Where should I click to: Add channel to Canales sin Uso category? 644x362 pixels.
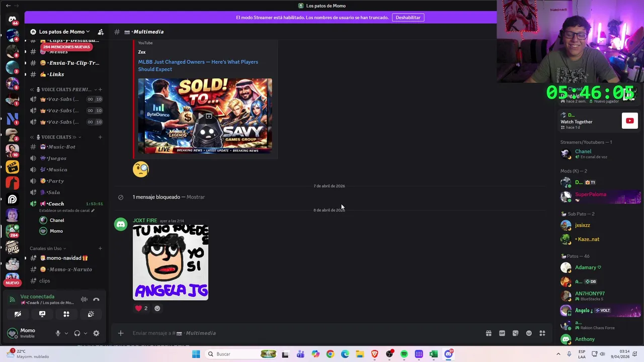(100, 248)
